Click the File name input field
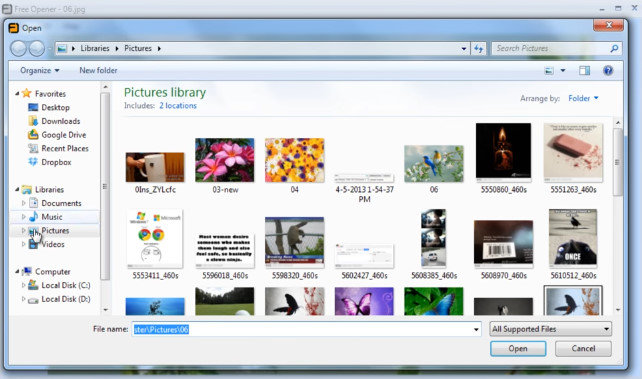Screen dimensions: 642x379 [x=306, y=329]
